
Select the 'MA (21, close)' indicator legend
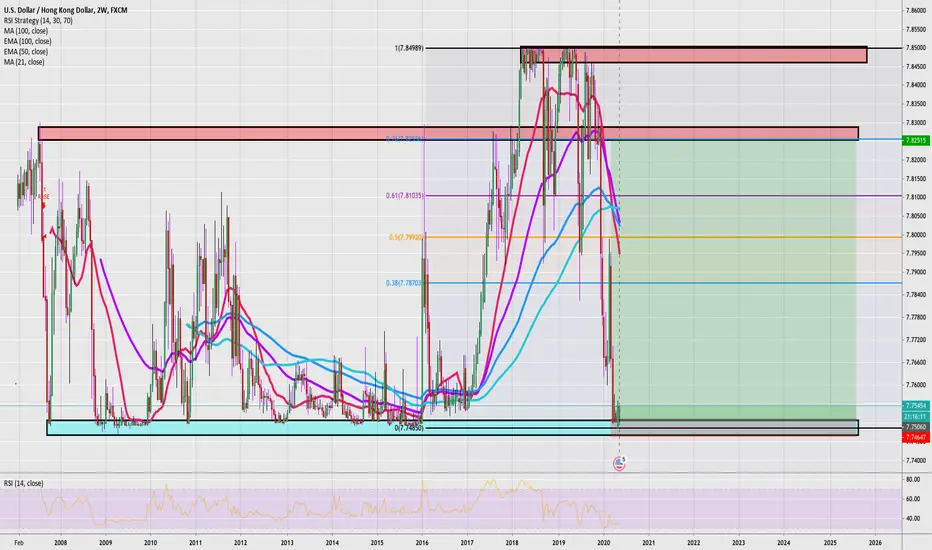[x=24, y=62]
